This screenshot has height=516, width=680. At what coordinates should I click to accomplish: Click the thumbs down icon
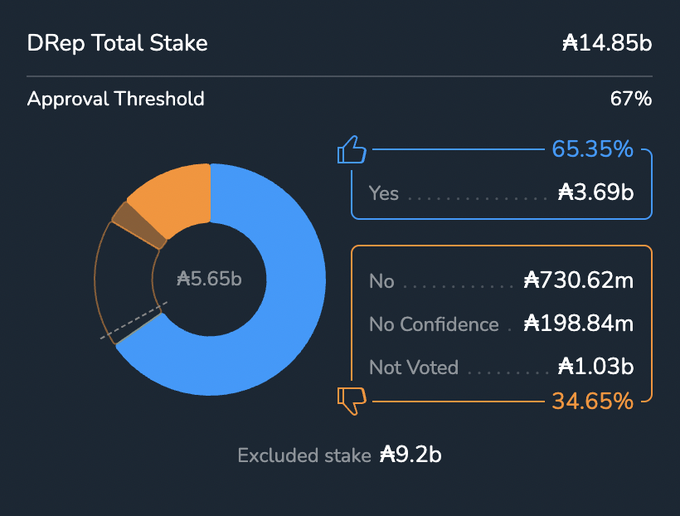352,401
